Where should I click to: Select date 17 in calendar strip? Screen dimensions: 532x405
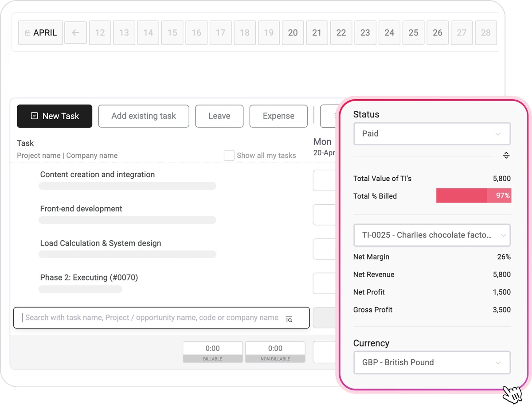[220, 33]
